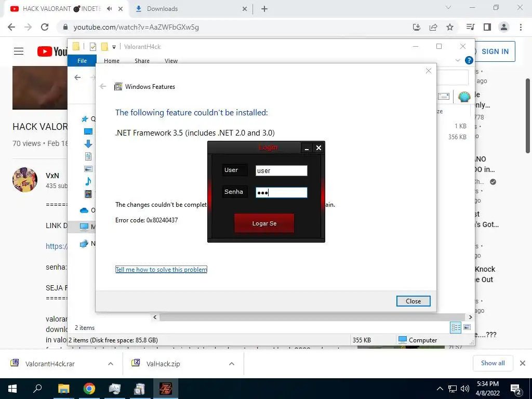This screenshot has width=532, height=399.
Task: Open the notification center icon
Action: coord(516,389)
